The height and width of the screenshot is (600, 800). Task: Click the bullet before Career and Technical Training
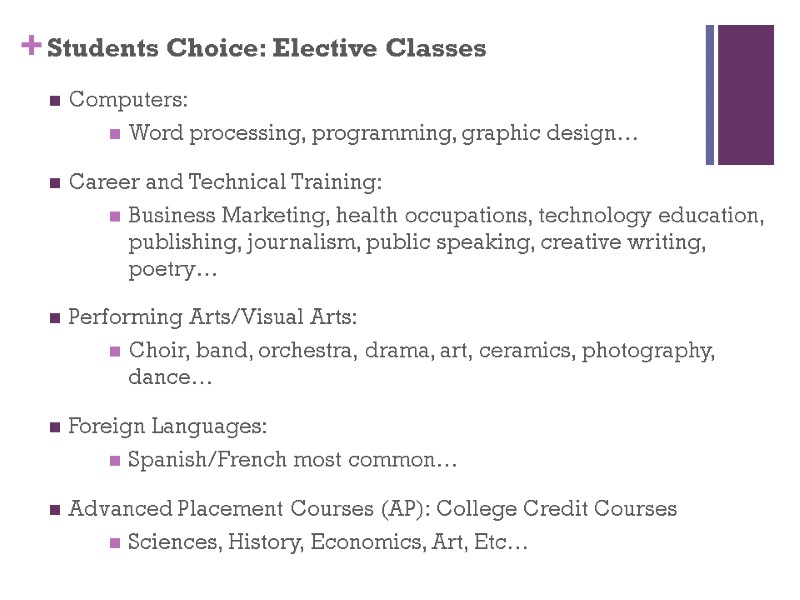54,183
